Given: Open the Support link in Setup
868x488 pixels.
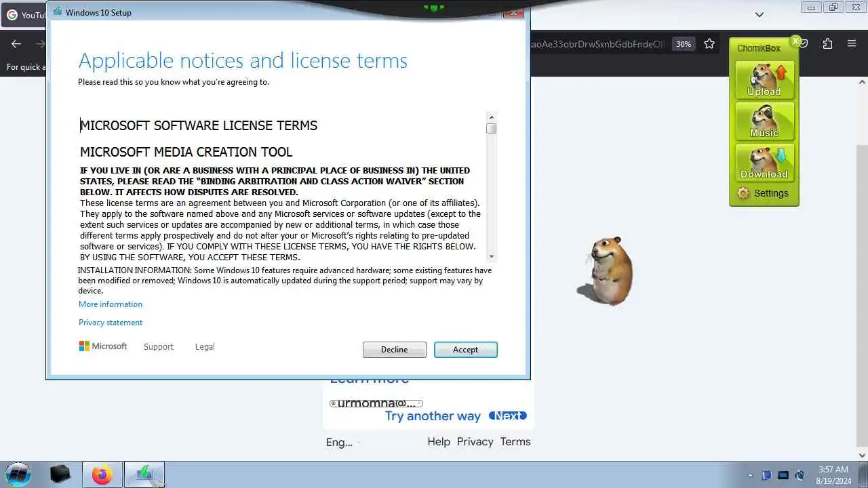Looking at the screenshot, I should [x=159, y=346].
